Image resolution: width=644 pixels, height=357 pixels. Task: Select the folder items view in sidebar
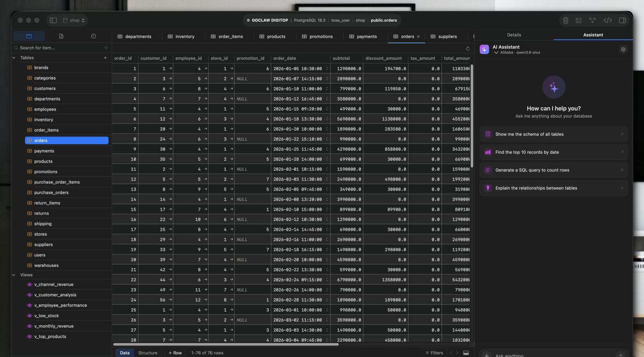[x=29, y=36]
